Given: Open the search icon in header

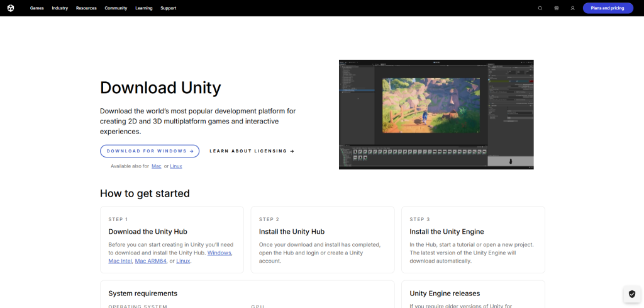Looking at the screenshot, I should [540, 8].
